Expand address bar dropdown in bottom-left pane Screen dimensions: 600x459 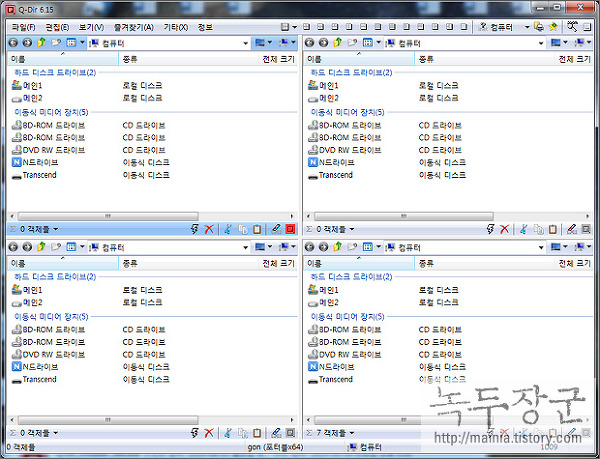pyautogui.click(x=246, y=247)
